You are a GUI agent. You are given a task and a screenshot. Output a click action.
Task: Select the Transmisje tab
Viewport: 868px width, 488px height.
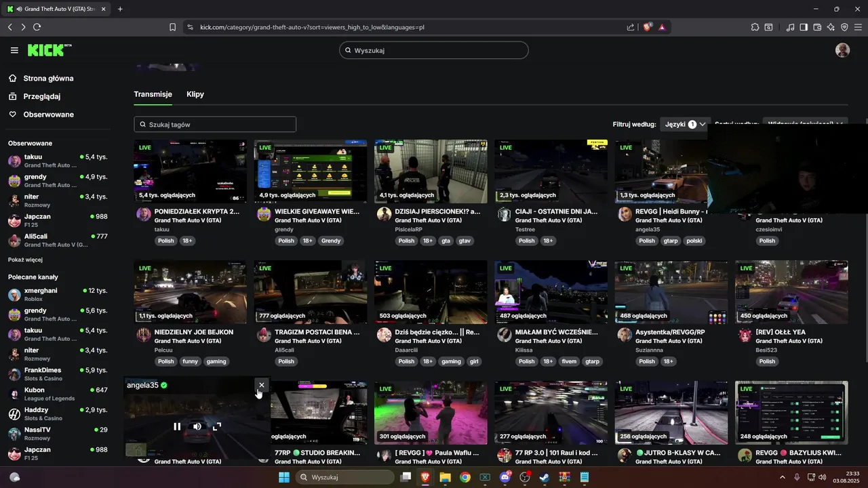tap(153, 94)
